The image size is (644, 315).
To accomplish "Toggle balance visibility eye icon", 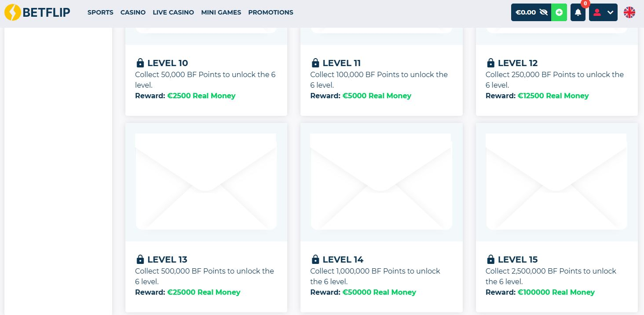I will (543, 12).
